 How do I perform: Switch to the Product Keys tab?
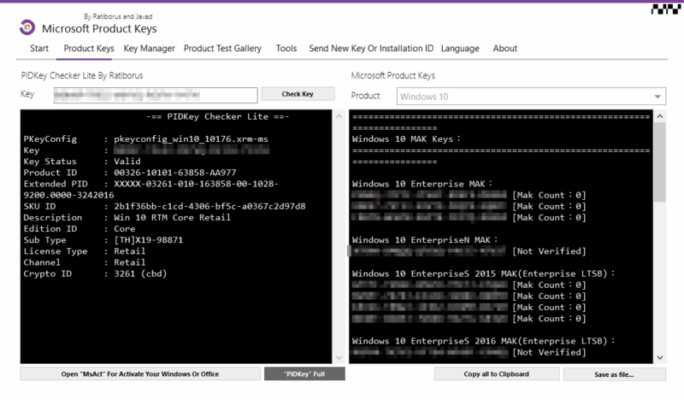(89, 48)
